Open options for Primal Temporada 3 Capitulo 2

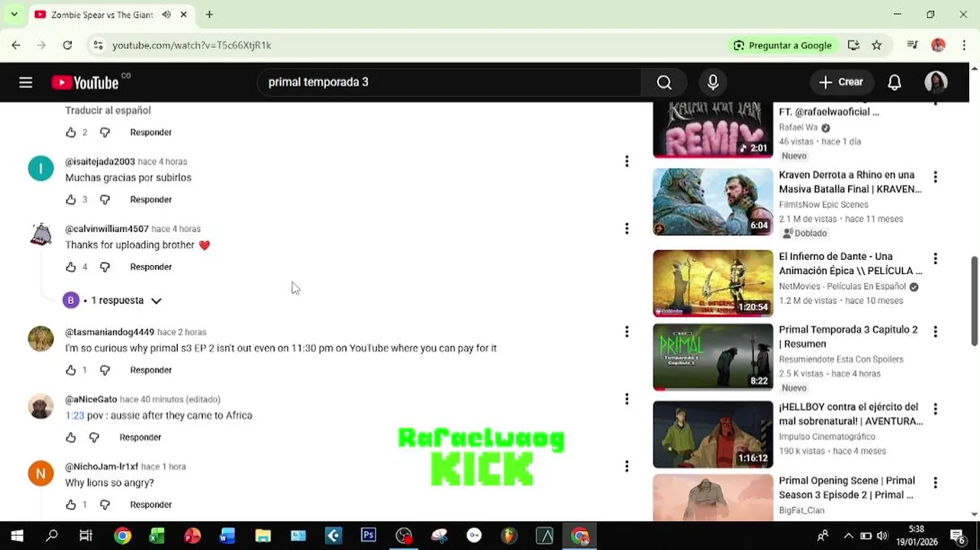coord(935,332)
